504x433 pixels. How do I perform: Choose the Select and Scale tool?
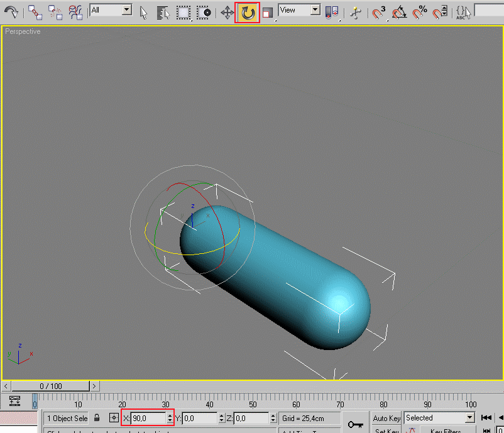[268, 13]
